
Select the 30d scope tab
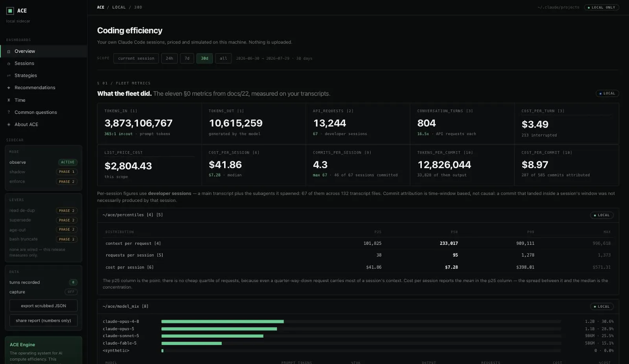coord(204,58)
